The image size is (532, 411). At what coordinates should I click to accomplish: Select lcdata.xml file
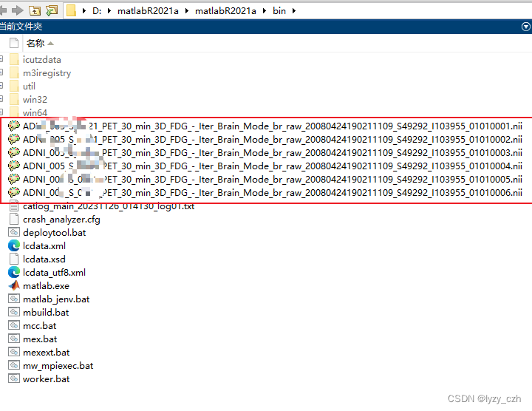pyautogui.click(x=44, y=246)
